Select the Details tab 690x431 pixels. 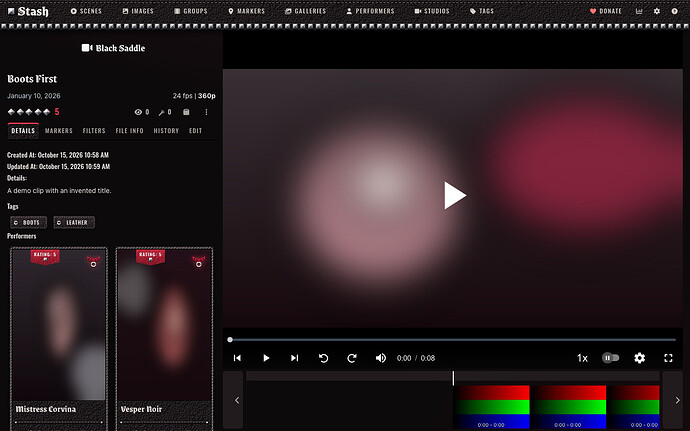point(23,131)
